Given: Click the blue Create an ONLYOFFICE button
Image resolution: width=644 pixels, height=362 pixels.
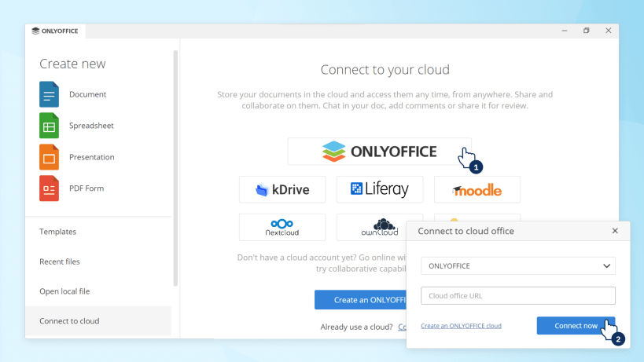Looking at the screenshot, I should pos(361,300).
